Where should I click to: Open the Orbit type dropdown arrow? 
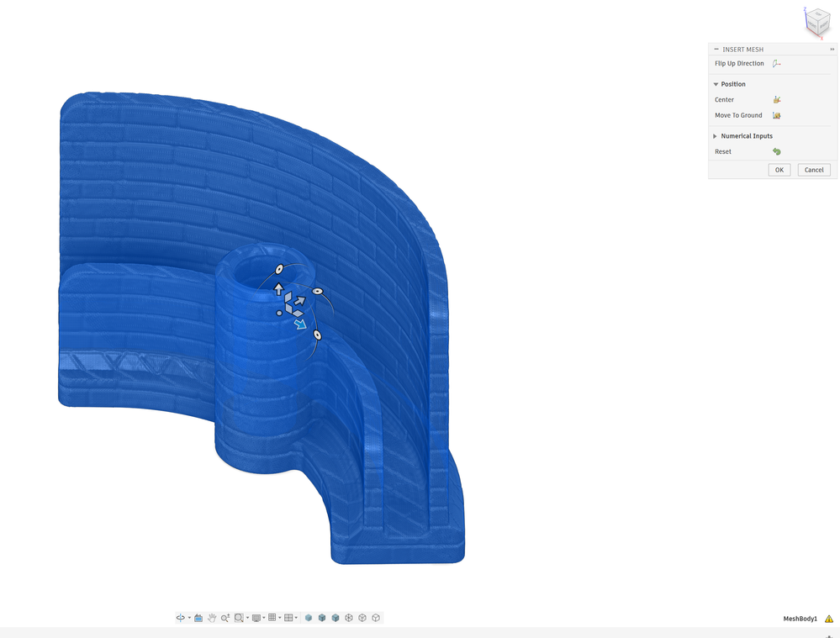(x=189, y=618)
